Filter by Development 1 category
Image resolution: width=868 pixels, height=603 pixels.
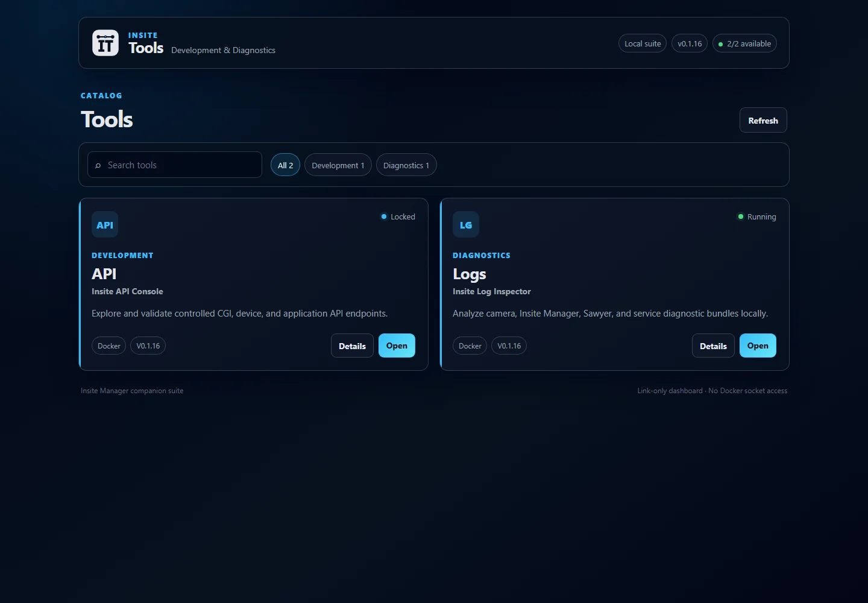click(338, 165)
